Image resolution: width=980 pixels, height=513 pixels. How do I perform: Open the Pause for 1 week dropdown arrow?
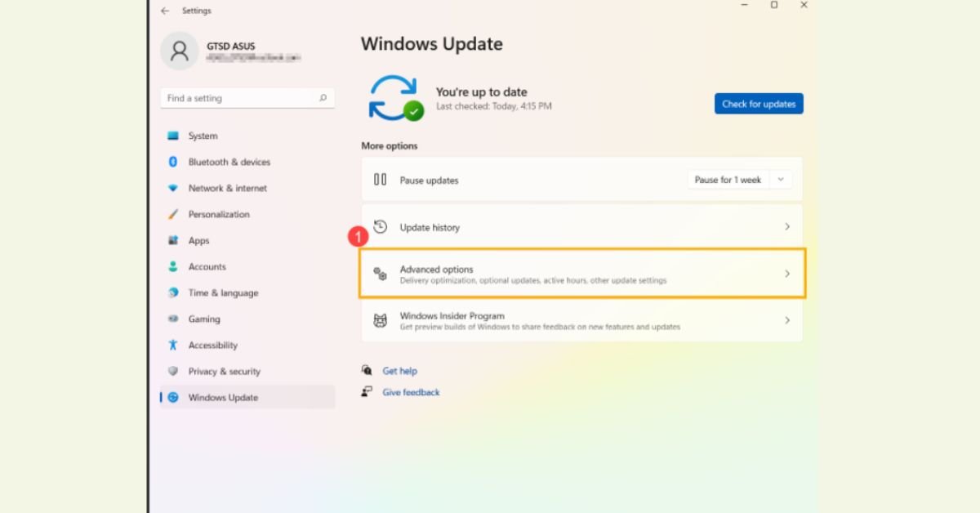[781, 180]
